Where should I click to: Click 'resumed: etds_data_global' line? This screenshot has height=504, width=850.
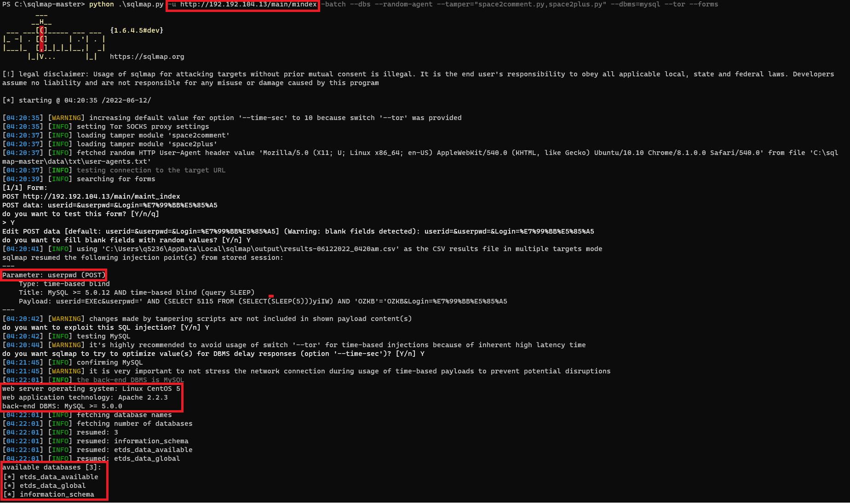[91, 458]
